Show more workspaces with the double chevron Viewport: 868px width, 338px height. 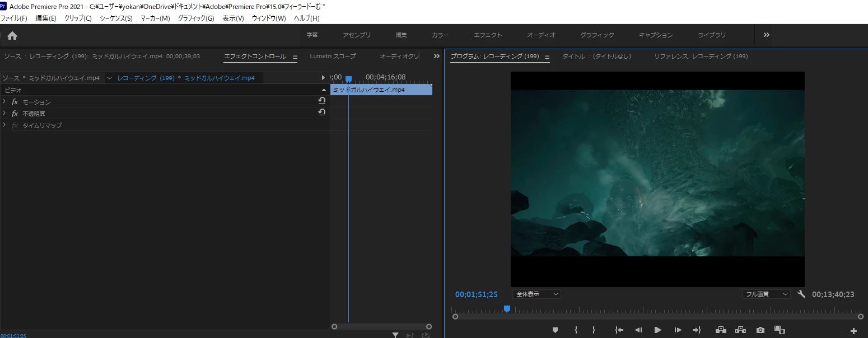click(x=767, y=35)
